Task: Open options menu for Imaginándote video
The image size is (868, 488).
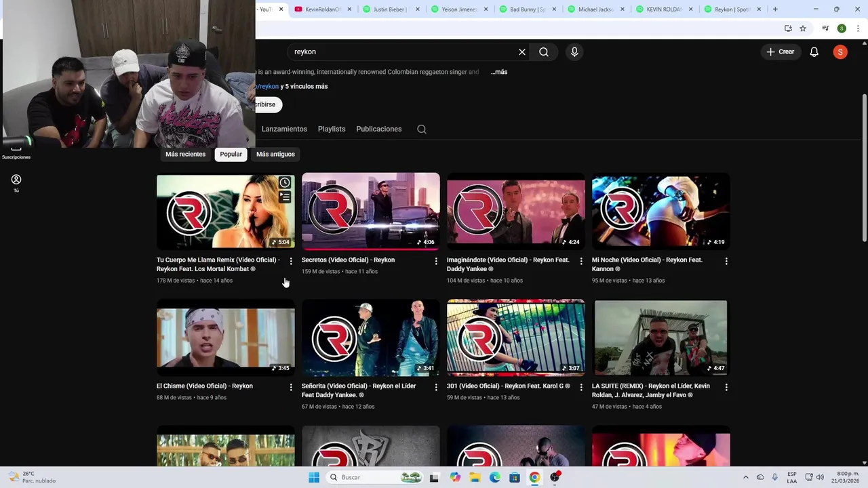Action: point(581,261)
